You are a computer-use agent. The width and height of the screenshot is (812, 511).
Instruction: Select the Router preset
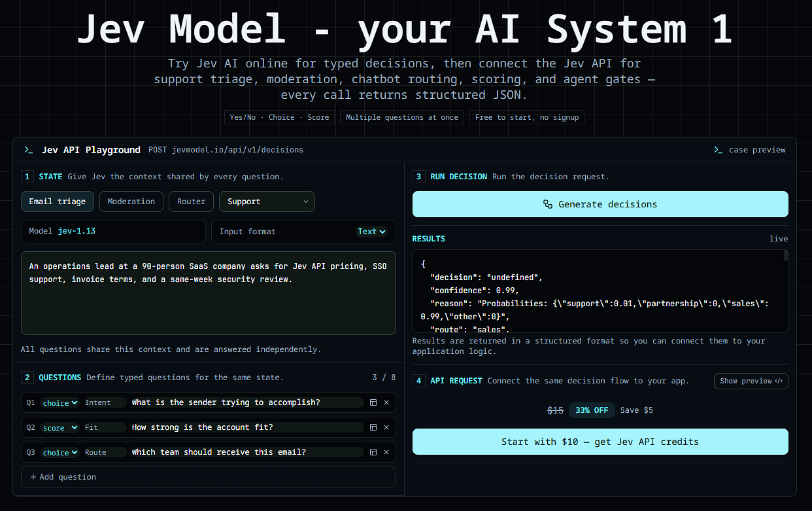pos(191,202)
